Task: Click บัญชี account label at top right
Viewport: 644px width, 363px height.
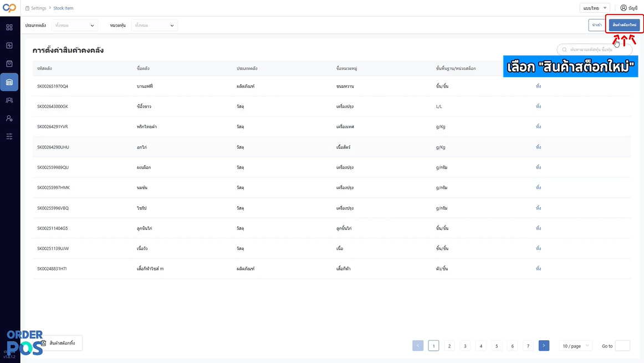Action: coord(633,8)
